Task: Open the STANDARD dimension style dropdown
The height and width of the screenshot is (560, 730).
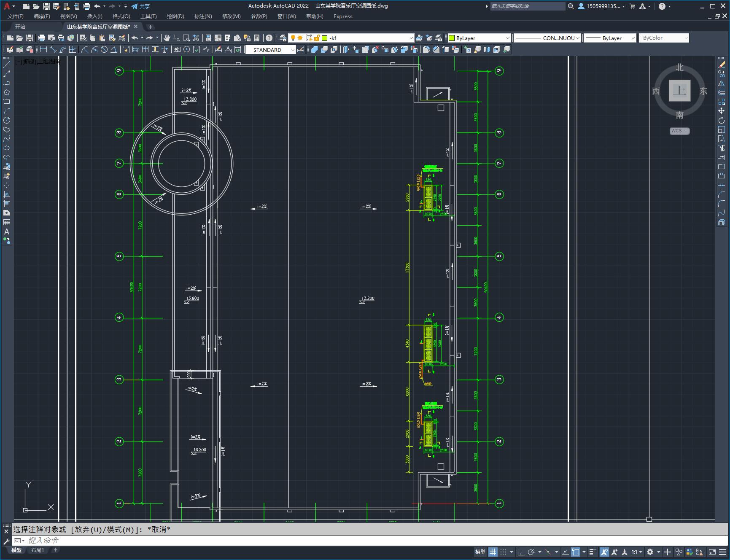Action: tap(271, 49)
